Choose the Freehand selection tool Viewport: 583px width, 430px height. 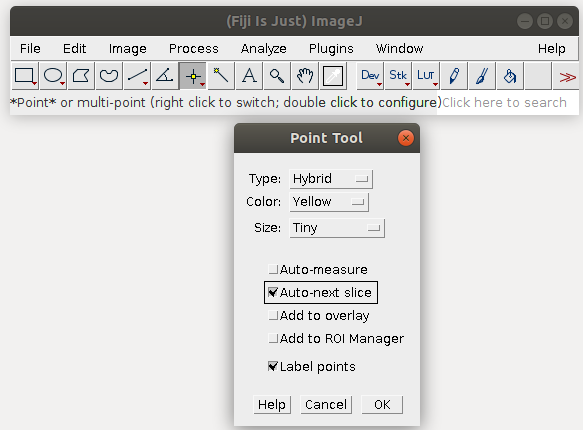pos(109,76)
